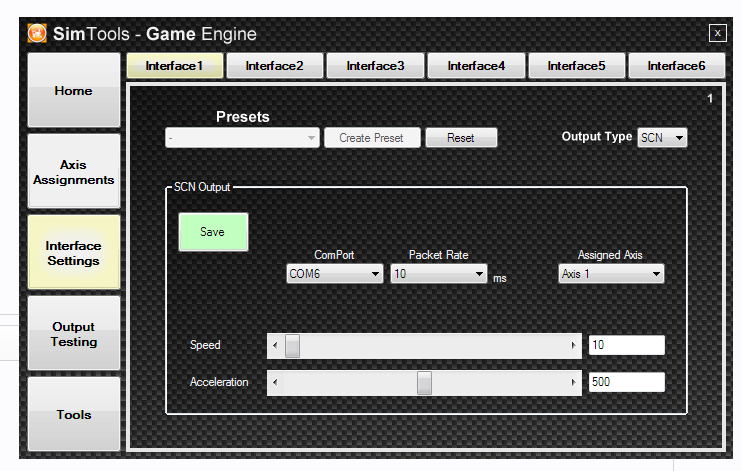Open the Output Testing page
Image resolution: width=742 pixels, height=471 pixels.
[x=74, y=333]
